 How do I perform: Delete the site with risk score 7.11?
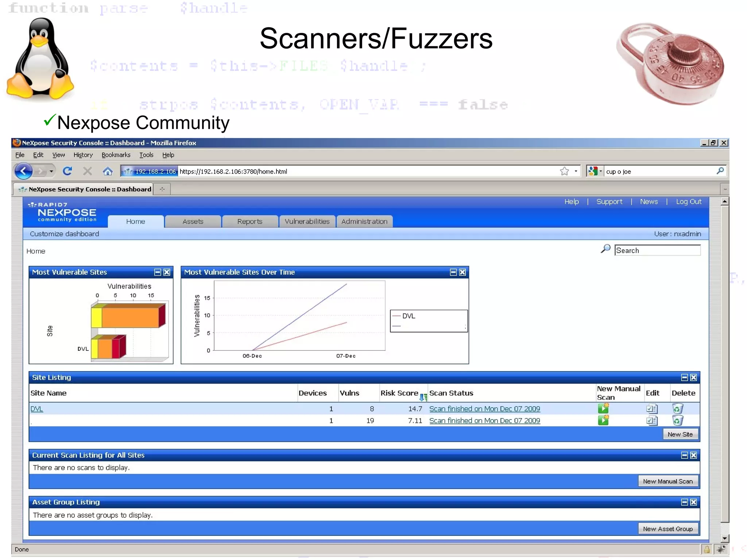[678, 420]
